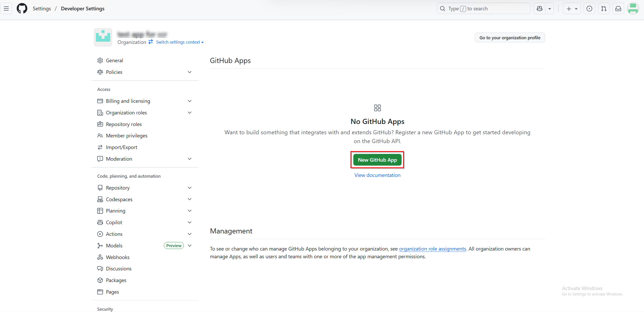Open the Copilot dropdown arrow
The image size is (644, 312).
point(550,8)
